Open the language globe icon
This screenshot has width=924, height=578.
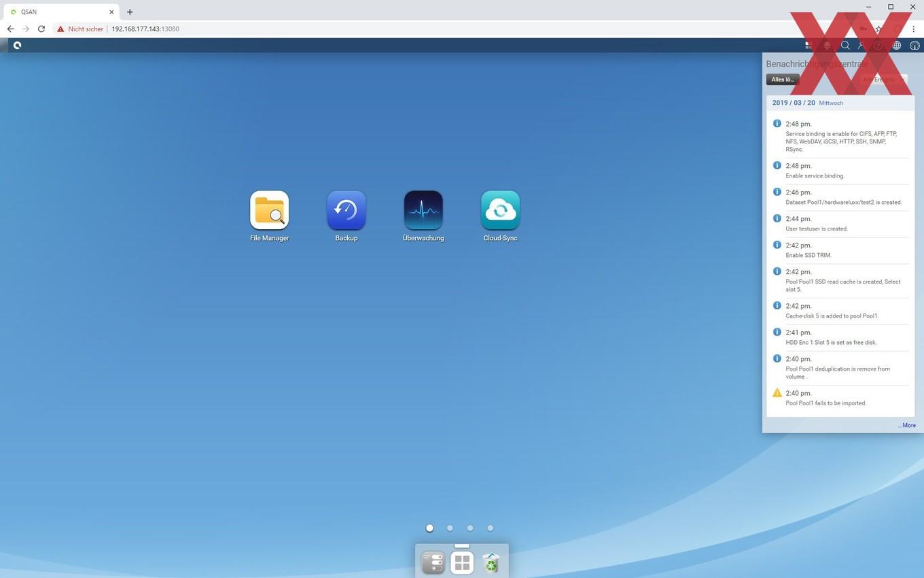(x=897, y=46)
